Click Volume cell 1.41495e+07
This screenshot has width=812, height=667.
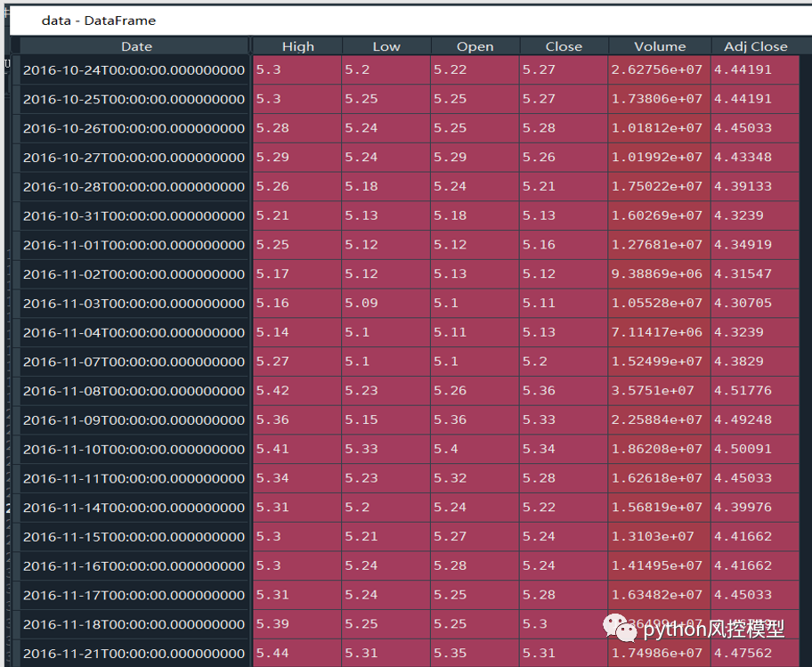point(659,565)
